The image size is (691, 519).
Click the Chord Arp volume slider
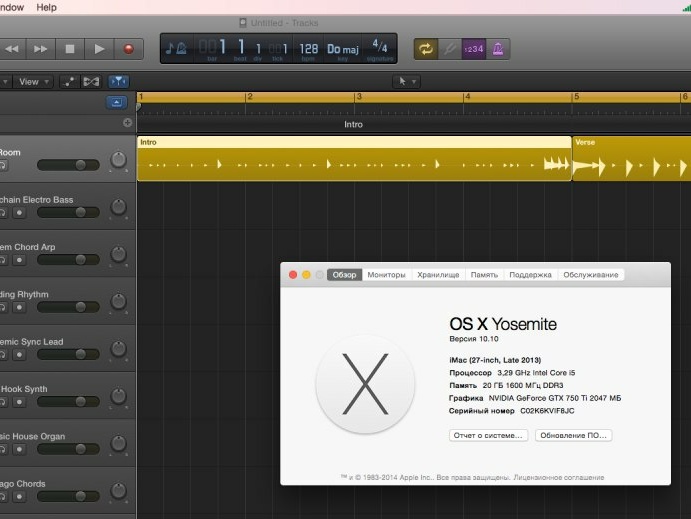tap(68, 260)
